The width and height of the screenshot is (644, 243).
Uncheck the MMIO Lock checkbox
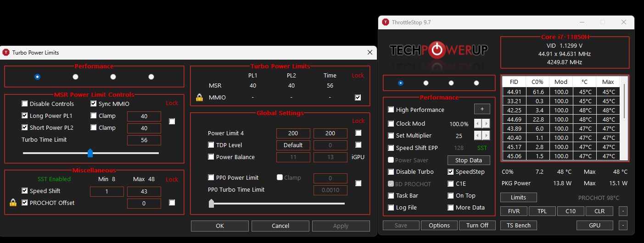pyautogui.click(x=358, y=97)
